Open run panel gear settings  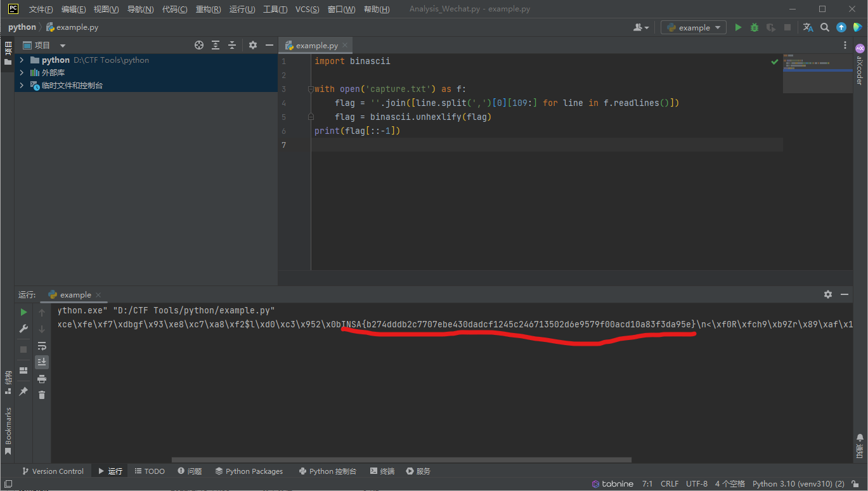828,294
